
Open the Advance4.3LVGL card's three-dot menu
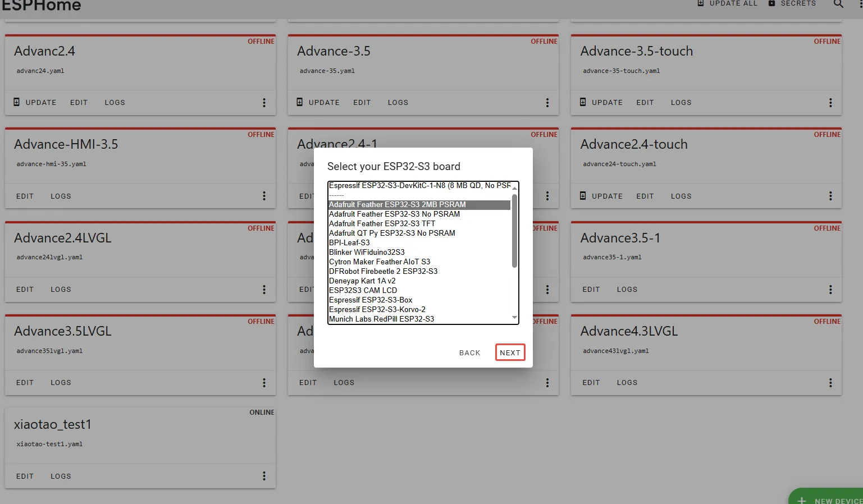830,383
